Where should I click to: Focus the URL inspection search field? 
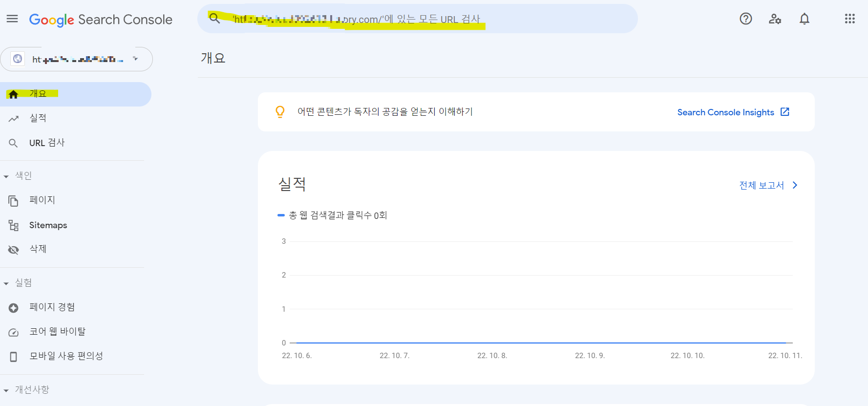(x=418, y=19)
